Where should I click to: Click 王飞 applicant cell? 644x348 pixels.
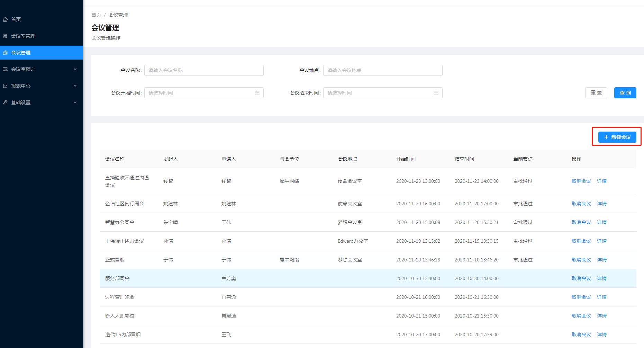point(226,334)
